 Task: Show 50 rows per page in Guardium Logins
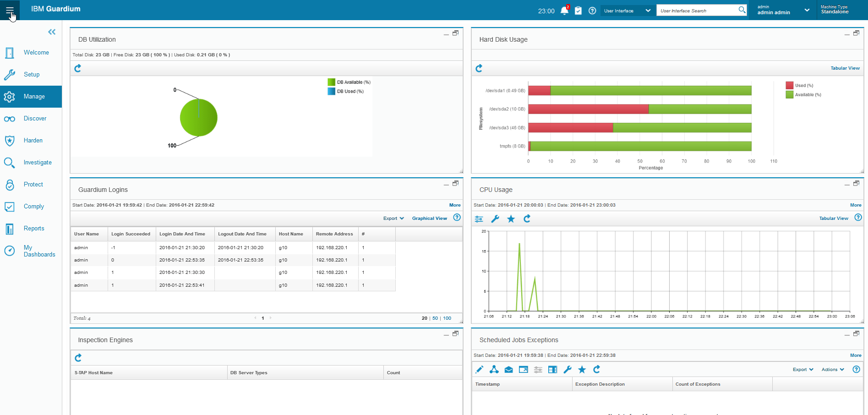point(435,318)
